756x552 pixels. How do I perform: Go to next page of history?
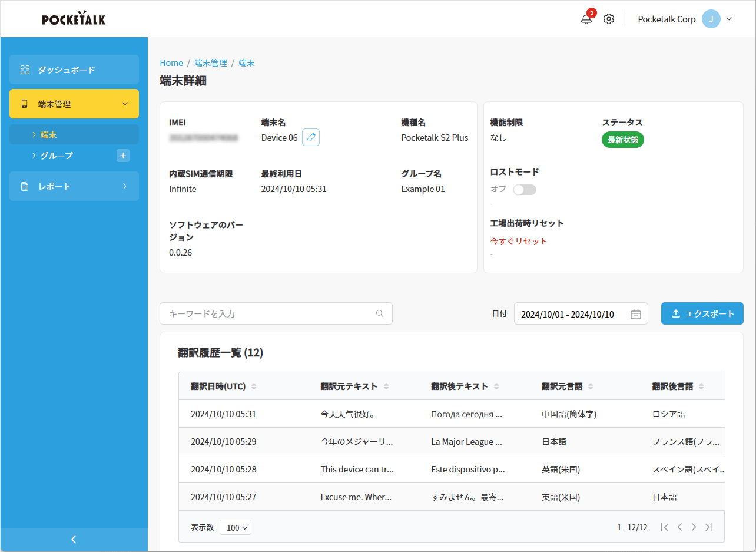coord(694,527)
